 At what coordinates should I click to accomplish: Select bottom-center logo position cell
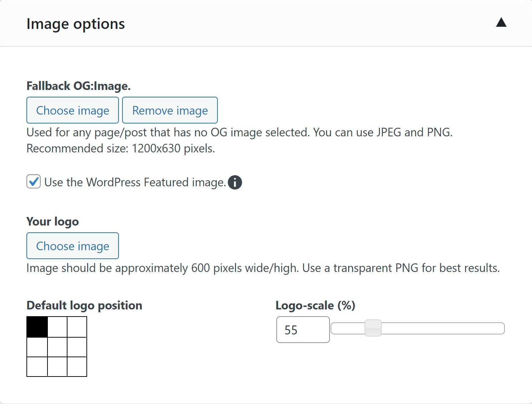coord(57,367)
